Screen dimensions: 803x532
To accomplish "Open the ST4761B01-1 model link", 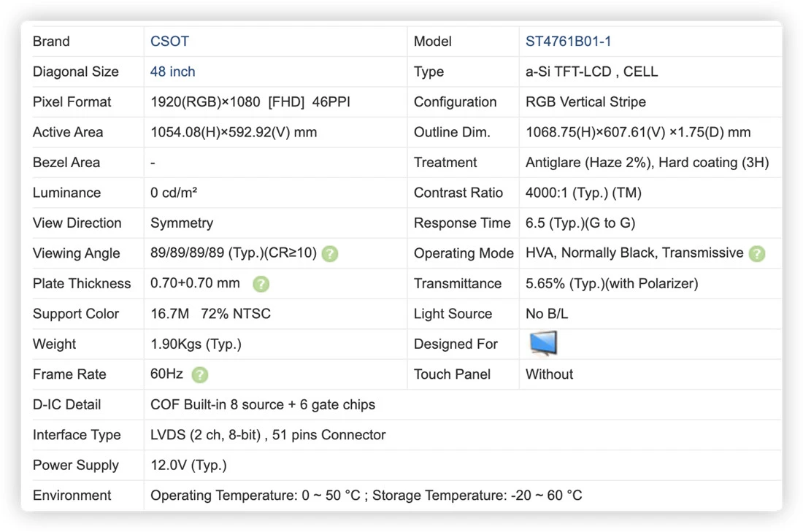I will (568, 42).
